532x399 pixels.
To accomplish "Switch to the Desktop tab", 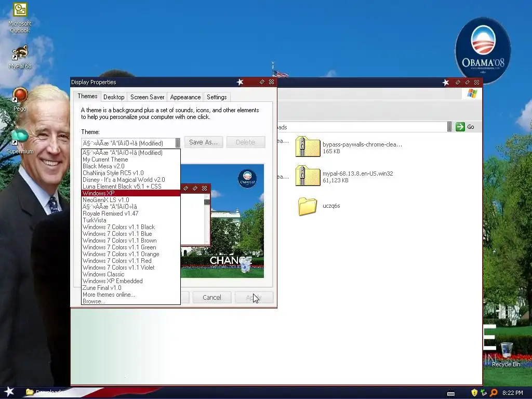I will click(114, 97).
